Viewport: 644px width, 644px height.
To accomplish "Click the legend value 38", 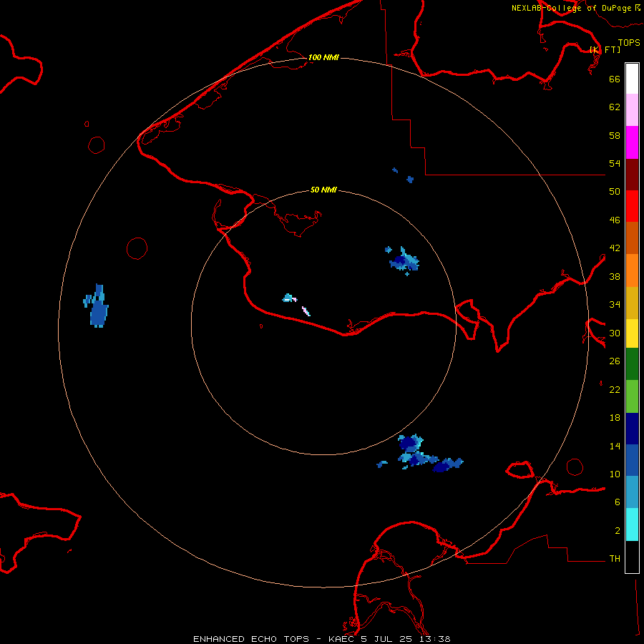I will 615,276.
